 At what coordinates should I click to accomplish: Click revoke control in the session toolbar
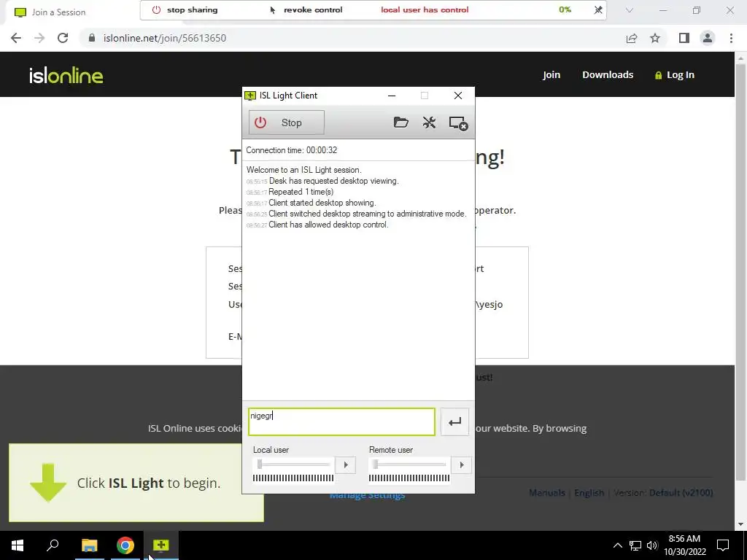[x=306, y=10]
